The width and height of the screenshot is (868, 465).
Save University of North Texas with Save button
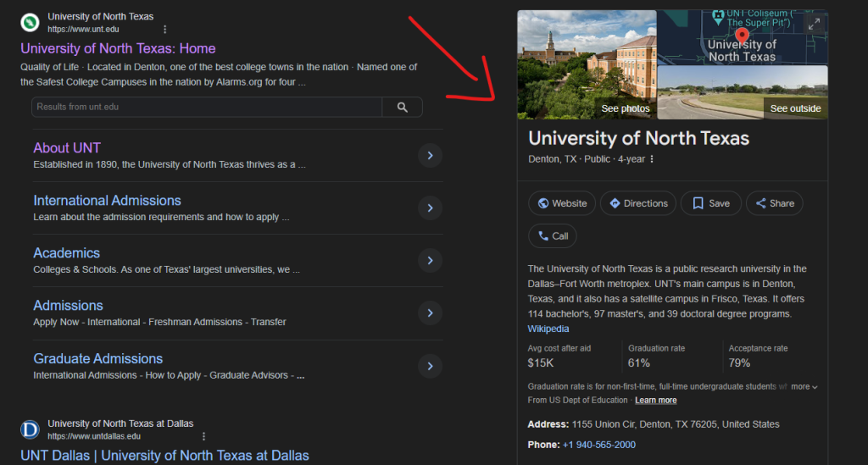tap(711, 203)
